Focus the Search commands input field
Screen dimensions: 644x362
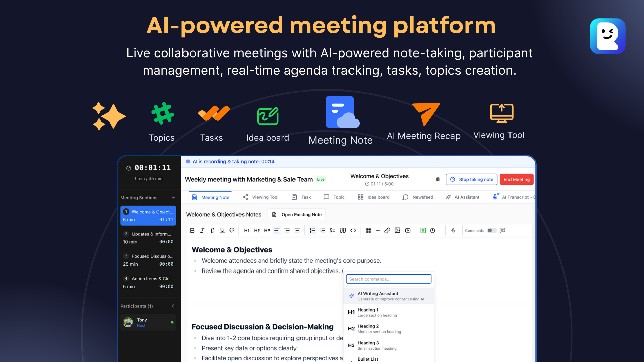point(388,279)
